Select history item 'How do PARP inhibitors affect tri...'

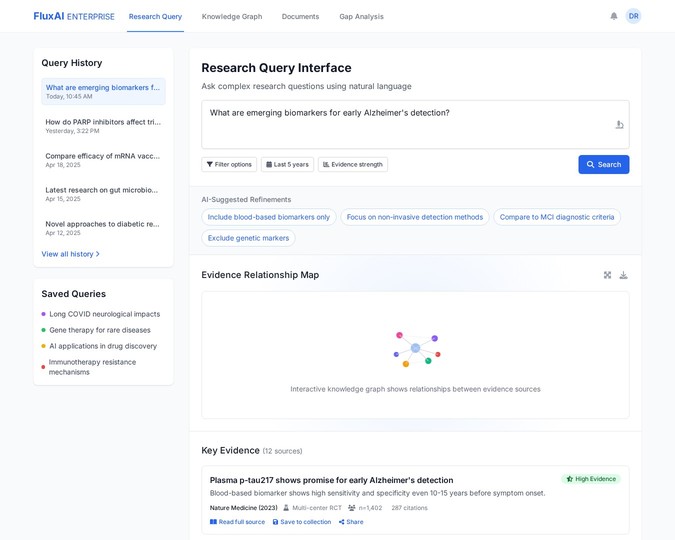(x=103, y=126)
